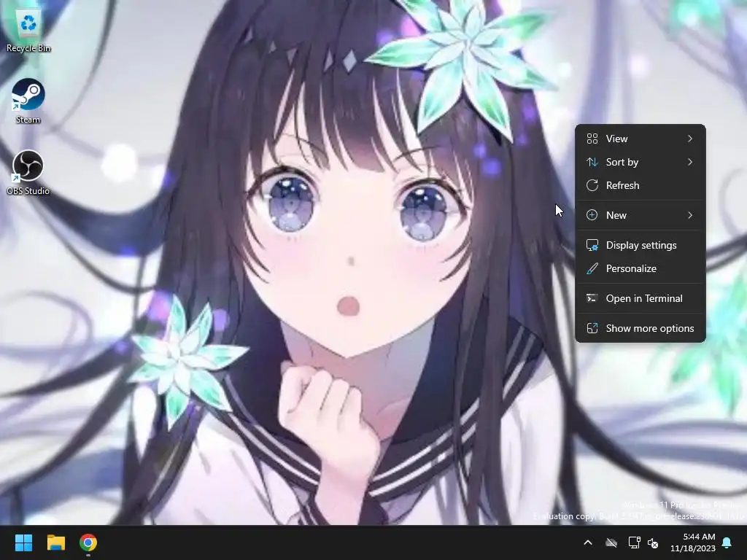Viewport: 747px width, 560px height.
Task: Click the Sort by arrows icon
Action: (x=592, y=162)
